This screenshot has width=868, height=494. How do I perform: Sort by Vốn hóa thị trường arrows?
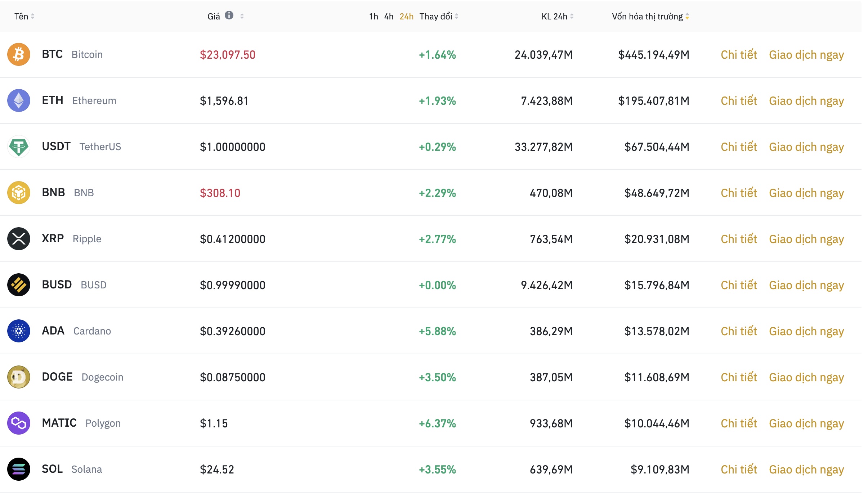(x=687, y=16)
